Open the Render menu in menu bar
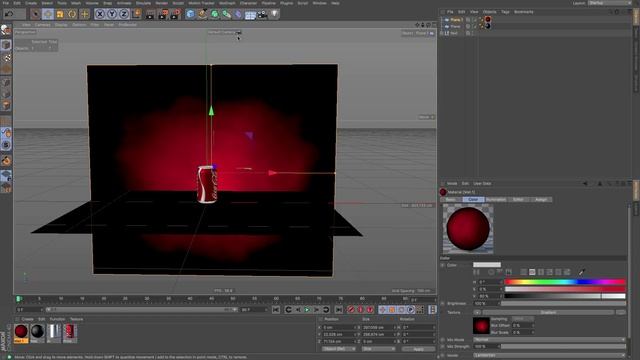 point(162,3)
